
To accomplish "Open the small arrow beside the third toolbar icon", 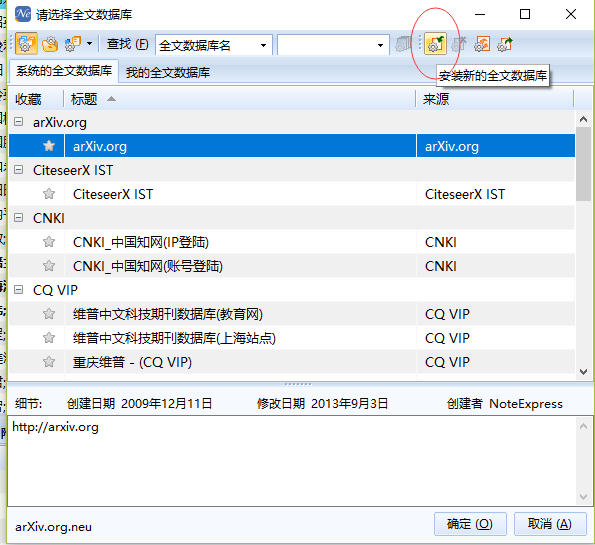I will (x=90, y=44).
